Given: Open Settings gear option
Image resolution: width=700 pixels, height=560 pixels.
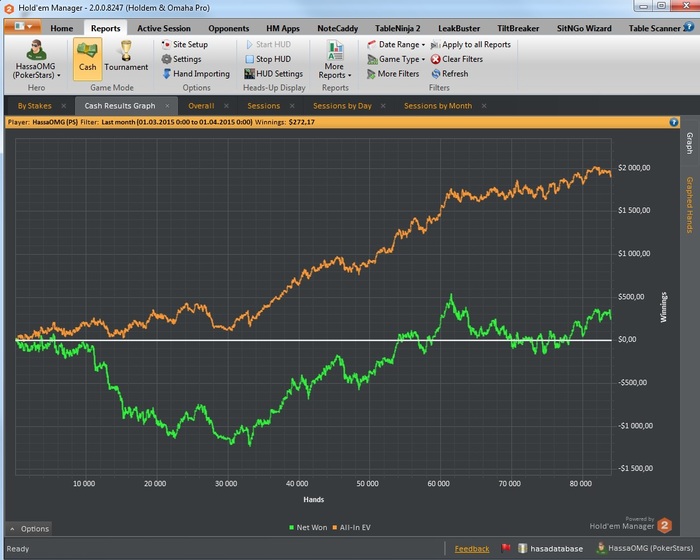Looking at the screenshot, I should [181, 59].
